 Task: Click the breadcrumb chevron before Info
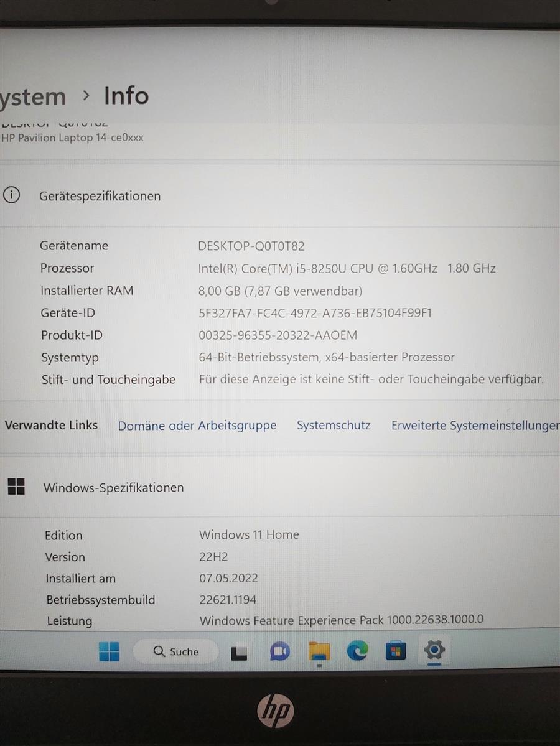86,96
